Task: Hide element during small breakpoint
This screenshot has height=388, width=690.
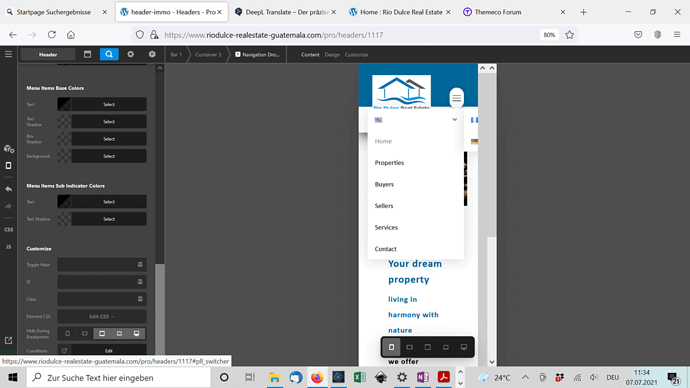Action: (x=84, y=333)
